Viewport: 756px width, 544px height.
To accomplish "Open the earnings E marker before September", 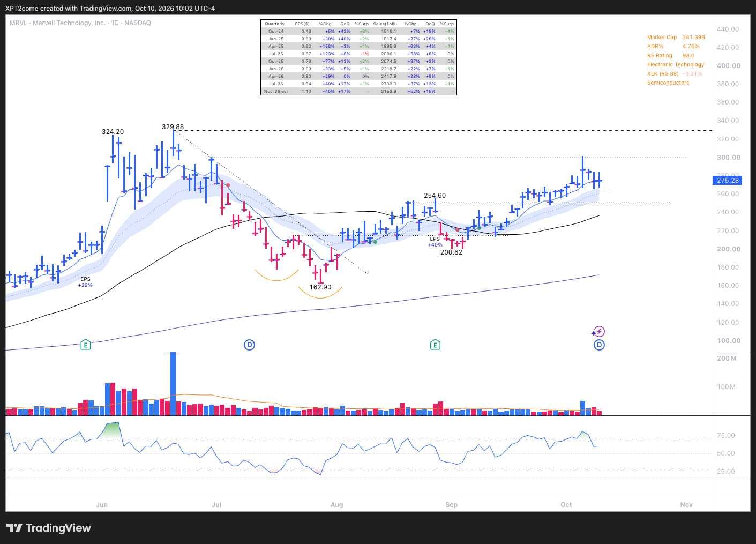I will pos(435,345).
